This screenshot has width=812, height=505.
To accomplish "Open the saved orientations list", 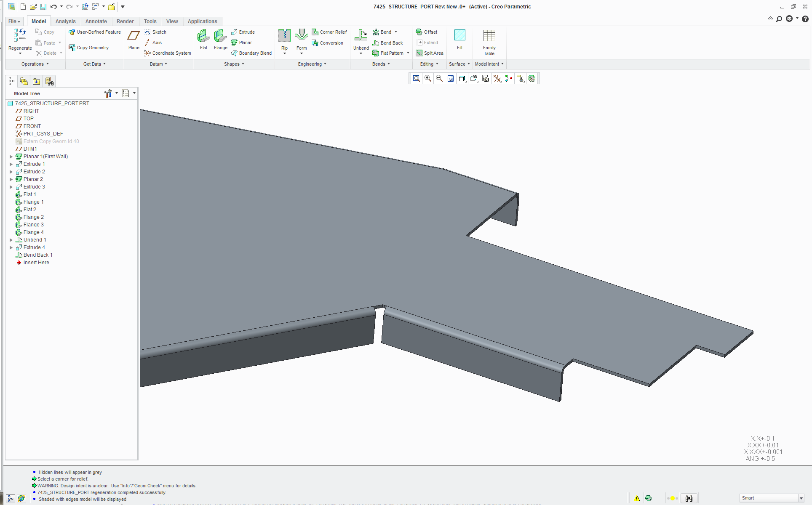I will tap(474, 78).
